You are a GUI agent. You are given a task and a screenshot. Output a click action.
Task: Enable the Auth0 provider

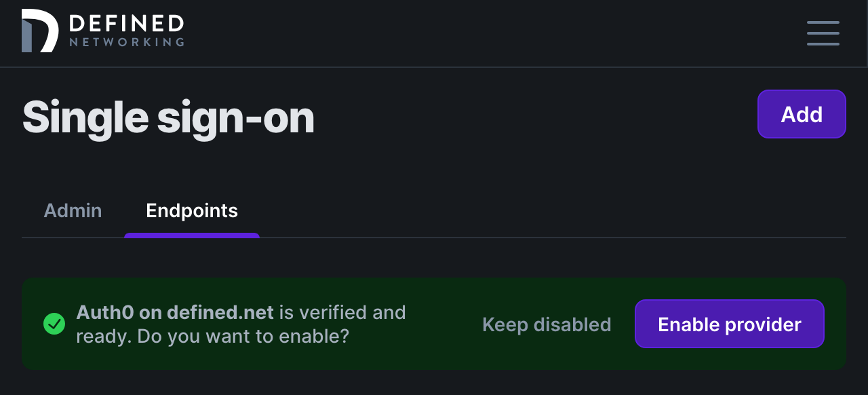(x=729, y=324)
